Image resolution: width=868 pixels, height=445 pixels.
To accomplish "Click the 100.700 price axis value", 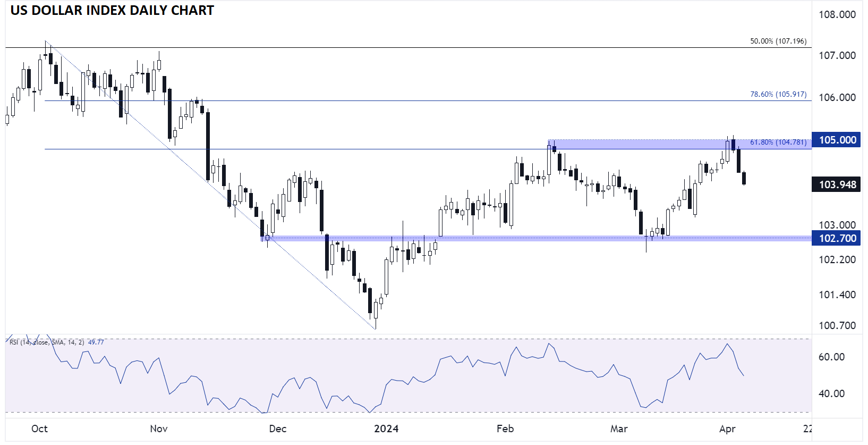I will point(837,325).
